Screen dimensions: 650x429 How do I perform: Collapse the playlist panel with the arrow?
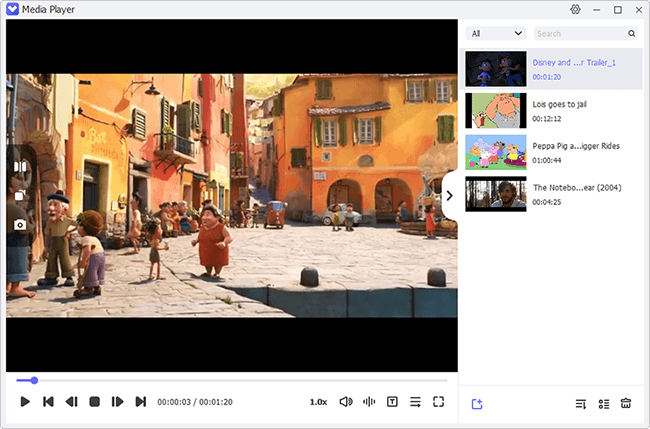(x=449, y=195)
